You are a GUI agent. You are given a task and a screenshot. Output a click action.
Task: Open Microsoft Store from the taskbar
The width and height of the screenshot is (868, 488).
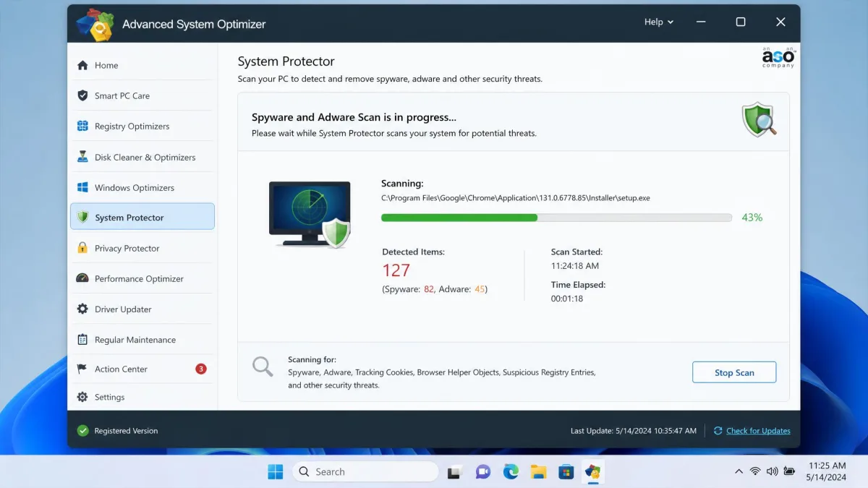pos(566,472)
